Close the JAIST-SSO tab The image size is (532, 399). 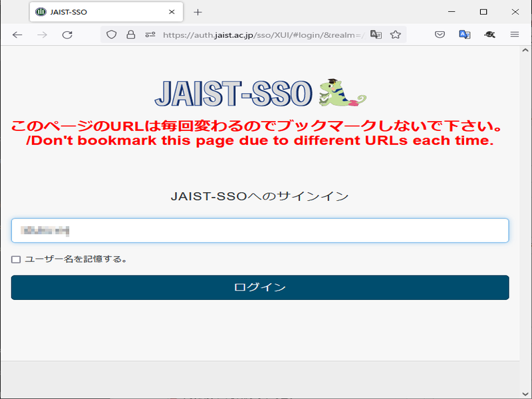pos(172,12)
